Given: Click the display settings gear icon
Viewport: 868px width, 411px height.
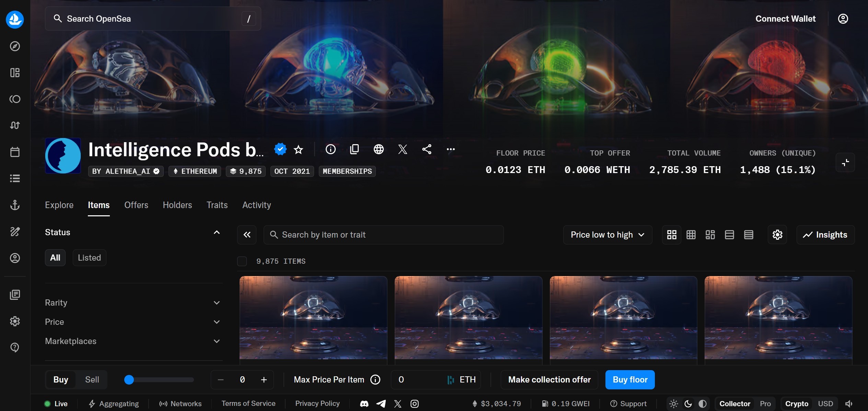Looking at the screenshot, I should [x=777, y=235].
